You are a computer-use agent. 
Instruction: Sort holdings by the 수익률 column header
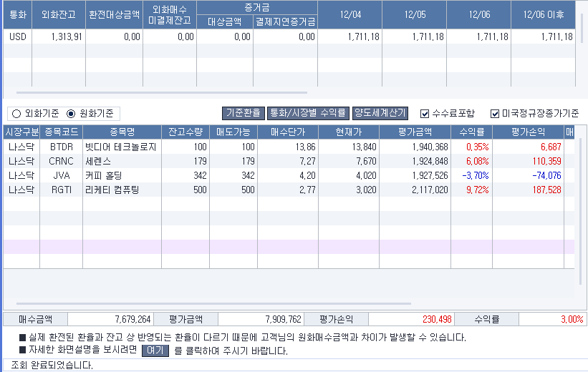click(471, 132)
